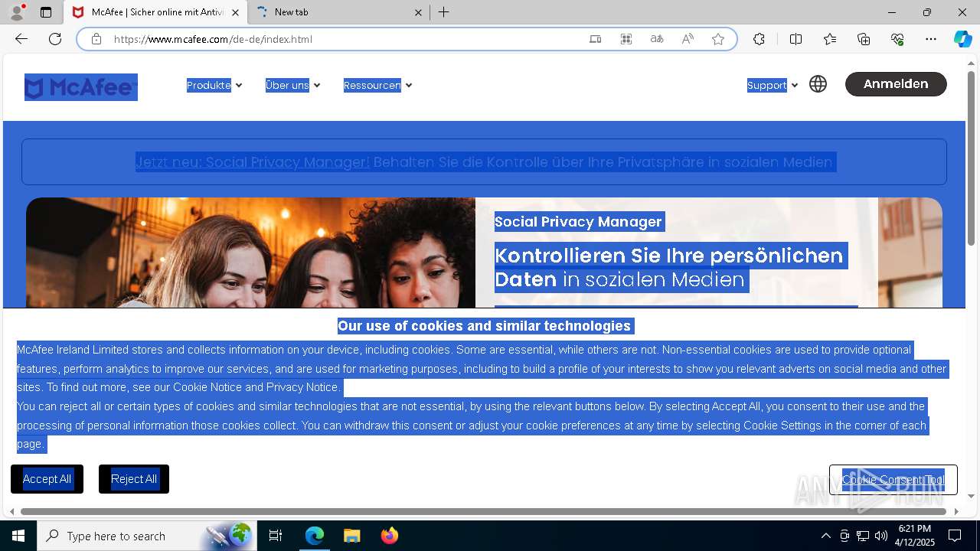
Task: Open the Edge profile icon
Action: coord(17,12)
